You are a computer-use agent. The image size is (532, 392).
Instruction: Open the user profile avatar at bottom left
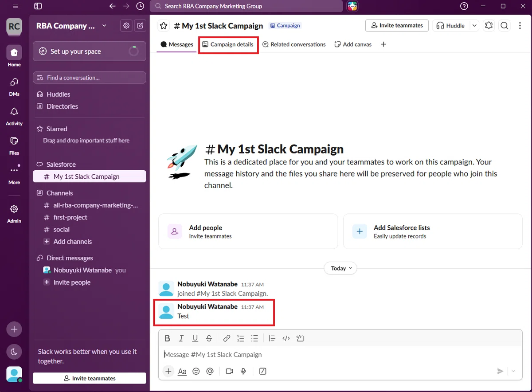click(x=14, y=375)
